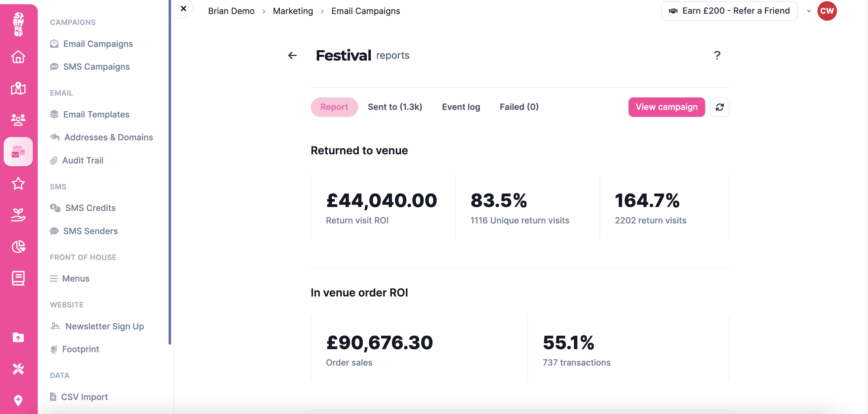
Task: Close the side menu with X
Action: (183, 9)
